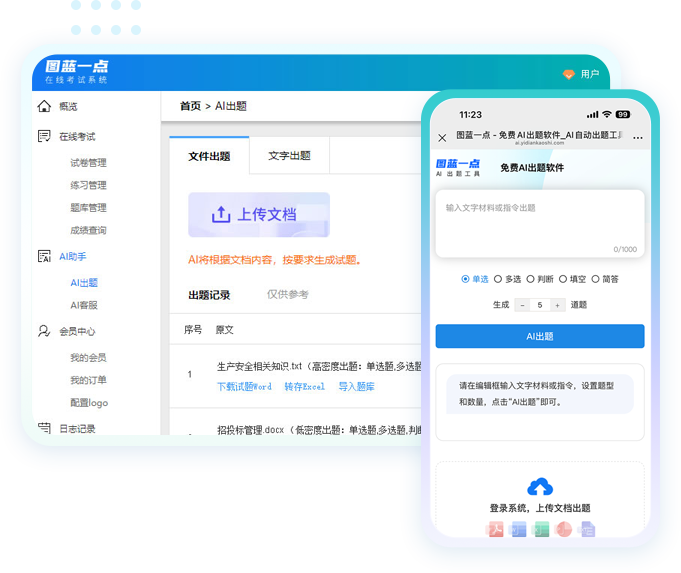Click the AI助手 sidebar icon
Image resolution: width=681 pixels, height=573 pixels.
tap(44, 256)
